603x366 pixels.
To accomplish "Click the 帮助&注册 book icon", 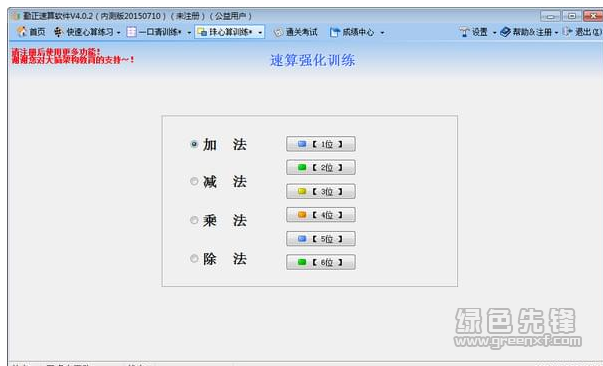I will 505,32.
